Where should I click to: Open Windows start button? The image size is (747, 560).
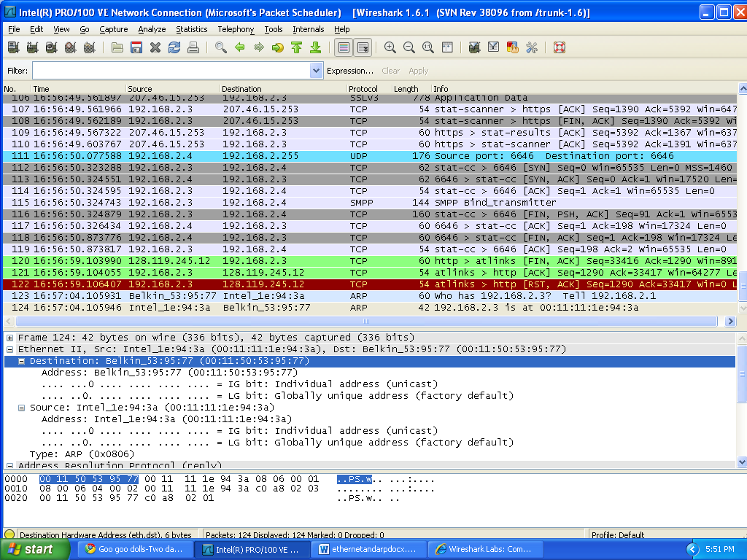pos(35,549)
